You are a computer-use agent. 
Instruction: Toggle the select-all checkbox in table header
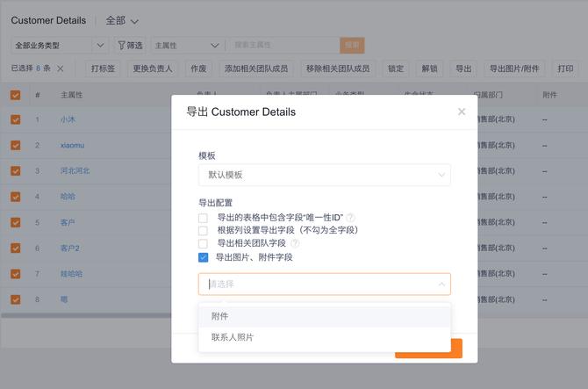[15, 95]
